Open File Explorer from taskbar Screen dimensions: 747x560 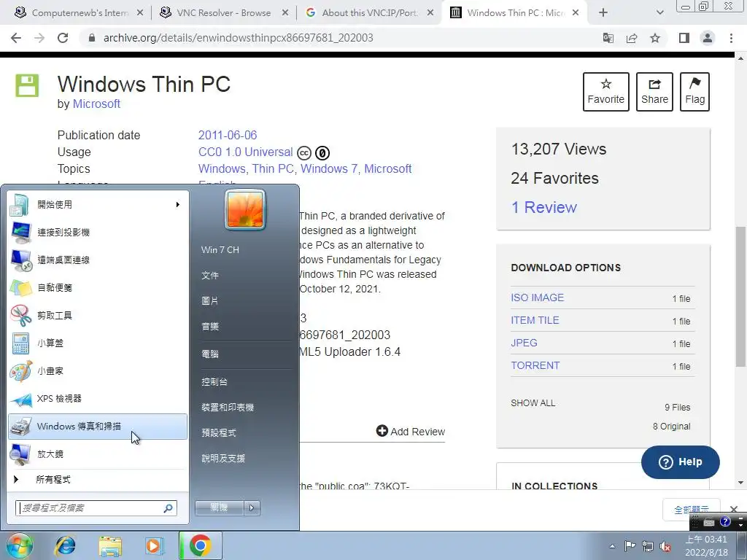(x=110, y=545)
